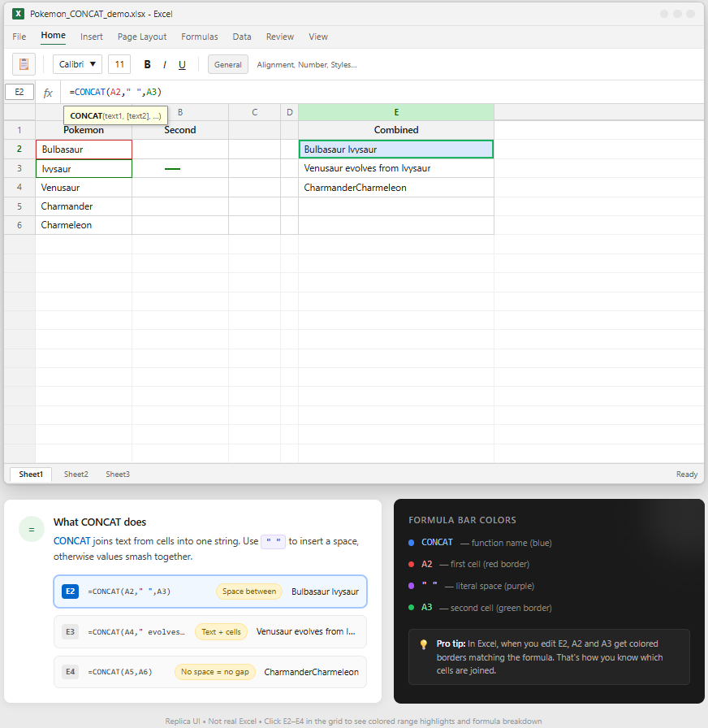This screenshot has width=708, height=728.
Task: Click the font size 11 field
Action: [119, 64]
